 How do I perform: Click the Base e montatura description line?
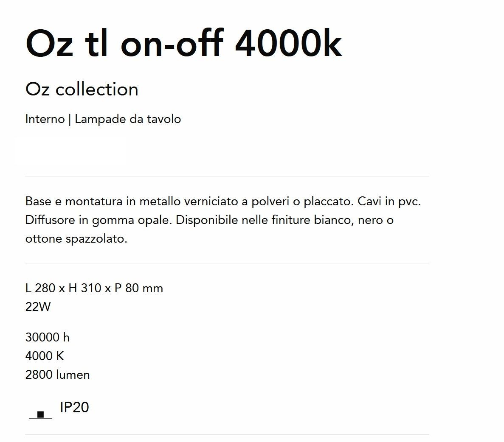(223, 202)
